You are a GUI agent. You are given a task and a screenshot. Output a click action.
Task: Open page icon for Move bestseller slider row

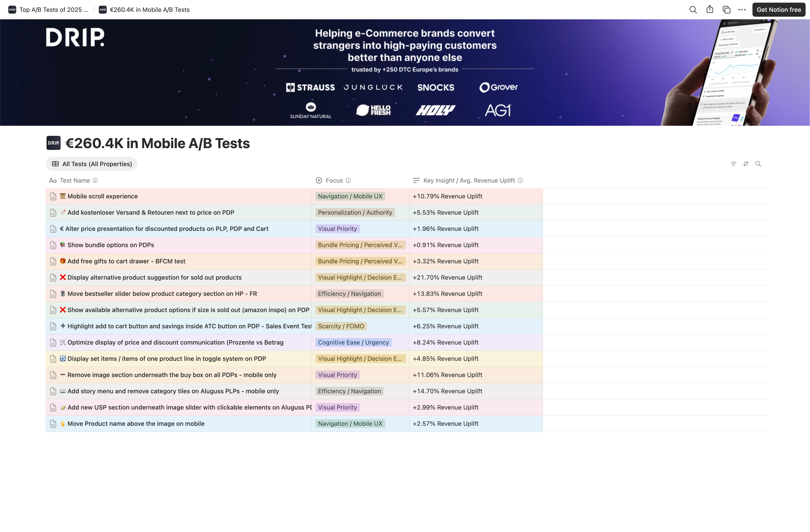(53, 294)
